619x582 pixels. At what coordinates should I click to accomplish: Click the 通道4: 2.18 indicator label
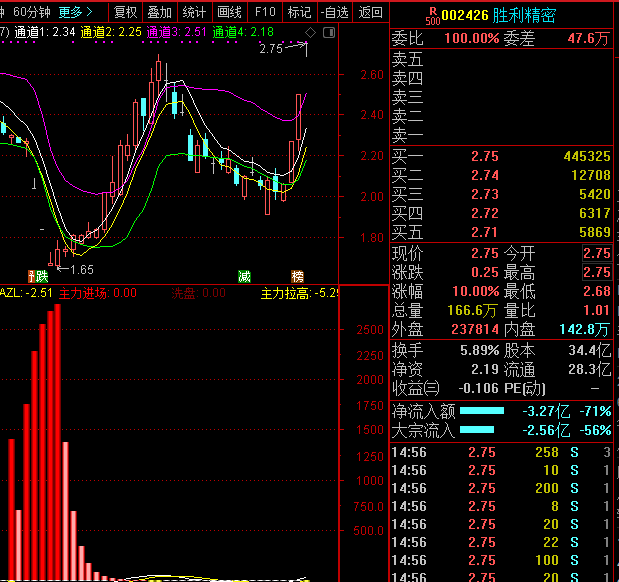[x=243, y=32]
